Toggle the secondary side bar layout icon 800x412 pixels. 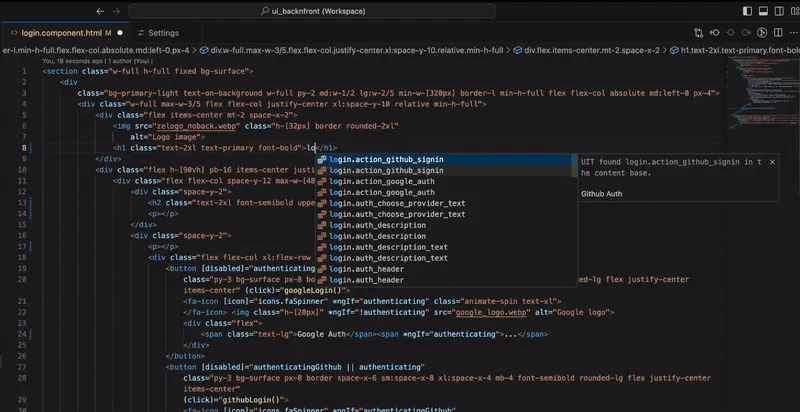[779, 11]
